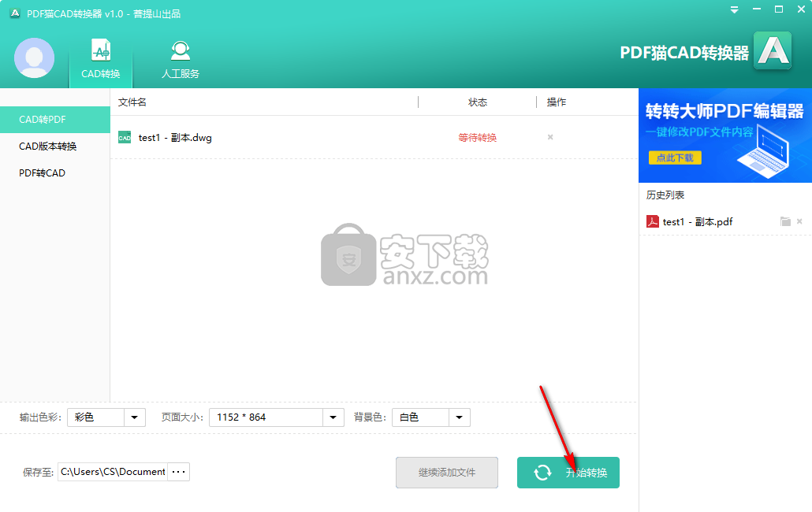Screen dimensions: 812x512
Task: Select CAD转PDF in the sidebar
Action: (x=55, y=120)
